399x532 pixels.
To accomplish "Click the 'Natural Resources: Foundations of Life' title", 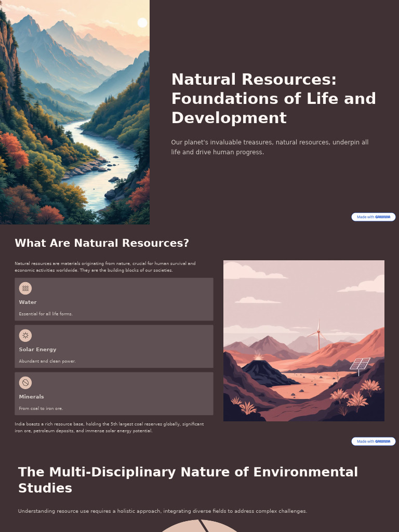I will [x=273, y=98].
